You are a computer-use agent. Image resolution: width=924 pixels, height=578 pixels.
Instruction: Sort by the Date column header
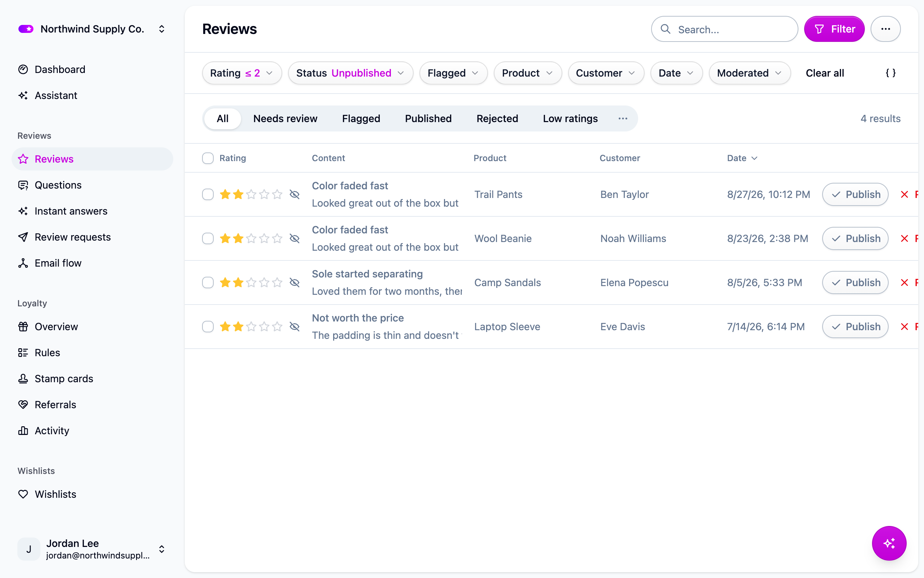tap(742, 158)
